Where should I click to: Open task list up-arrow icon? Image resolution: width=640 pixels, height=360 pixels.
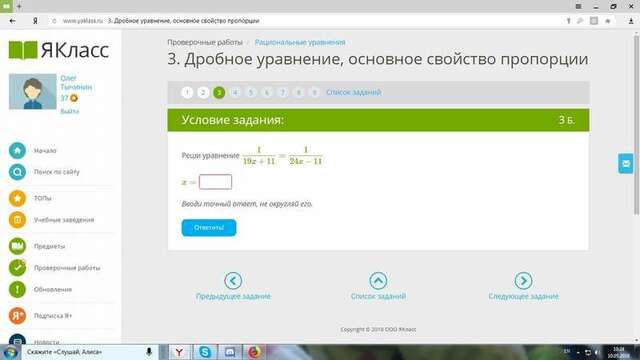(378, 281)
